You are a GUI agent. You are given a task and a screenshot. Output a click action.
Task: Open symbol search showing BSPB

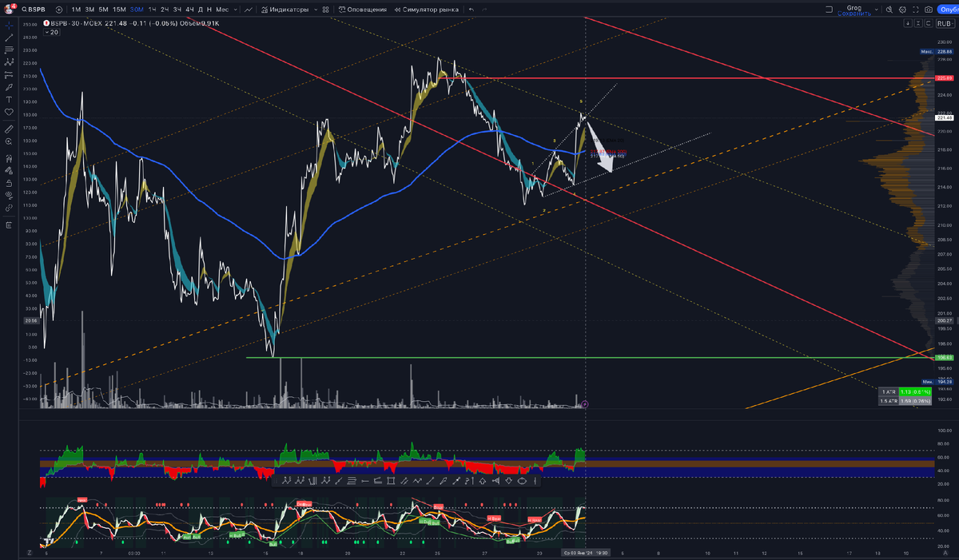[34, 10]
